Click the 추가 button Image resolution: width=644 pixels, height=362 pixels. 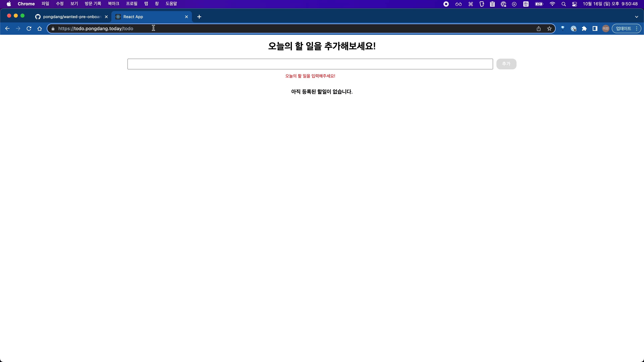pos(506,64)
